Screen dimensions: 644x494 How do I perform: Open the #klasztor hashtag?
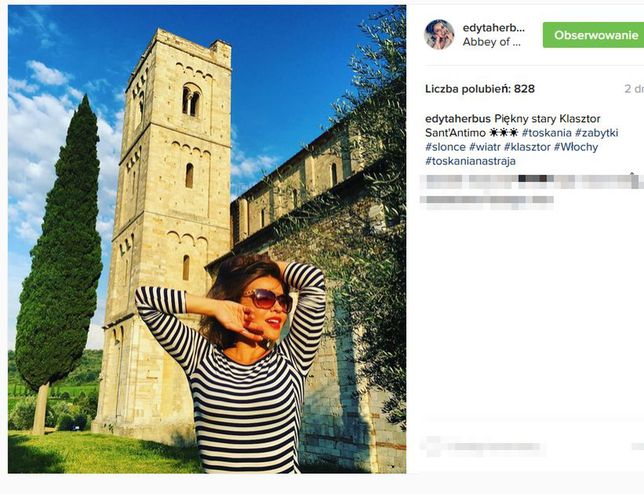(x=527, y=147)
